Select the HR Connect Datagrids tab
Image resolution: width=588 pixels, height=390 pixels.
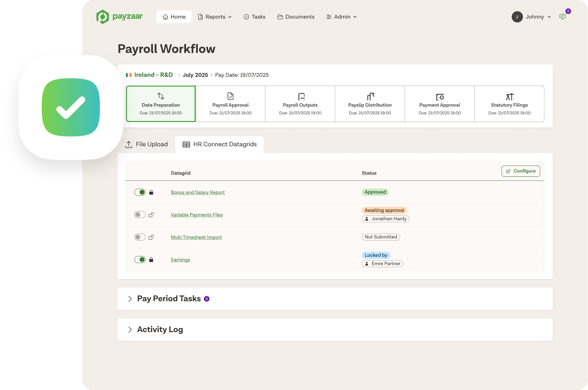(x=219, y=144)
